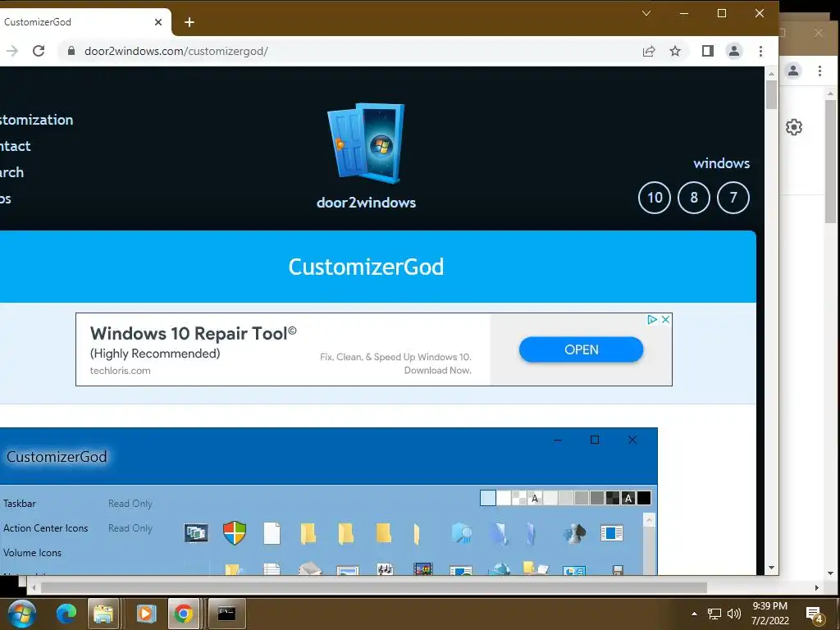The height and width of the screenshot is (630, 840).
Task: Open the AdChoices triangle icon
Action: click(652, 319)
